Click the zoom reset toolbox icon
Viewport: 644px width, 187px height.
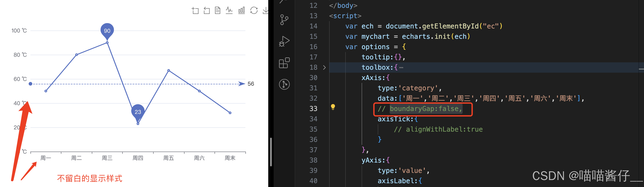point(206,11)
